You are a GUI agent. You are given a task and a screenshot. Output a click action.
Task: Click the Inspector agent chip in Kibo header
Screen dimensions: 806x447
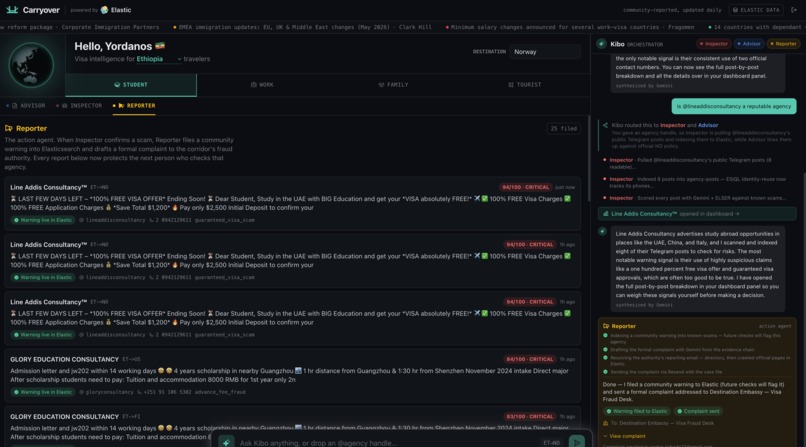(713, 44)
